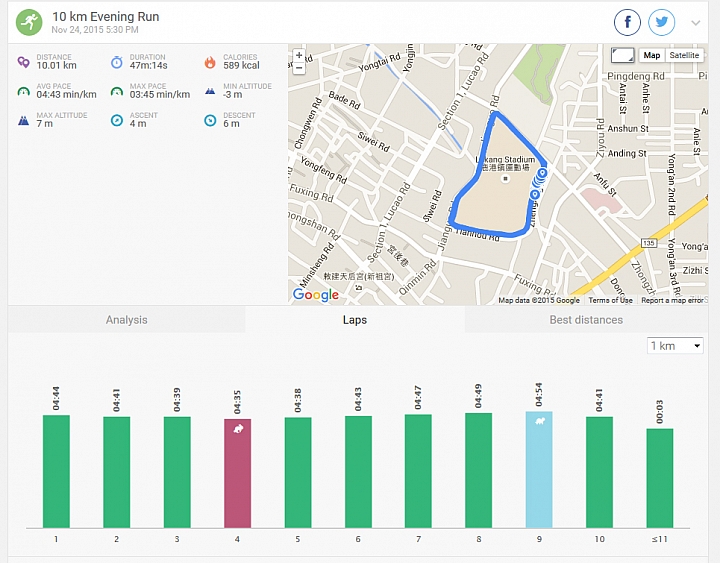Select the slowest lap 9 blue bar
The image size is (720, 563).
539,470
